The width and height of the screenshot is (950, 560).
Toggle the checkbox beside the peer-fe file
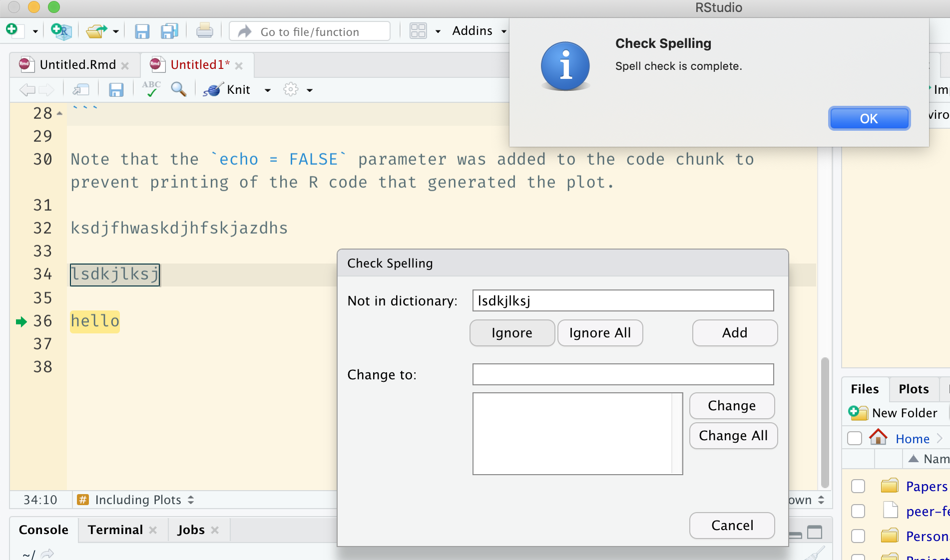(858, 511)
